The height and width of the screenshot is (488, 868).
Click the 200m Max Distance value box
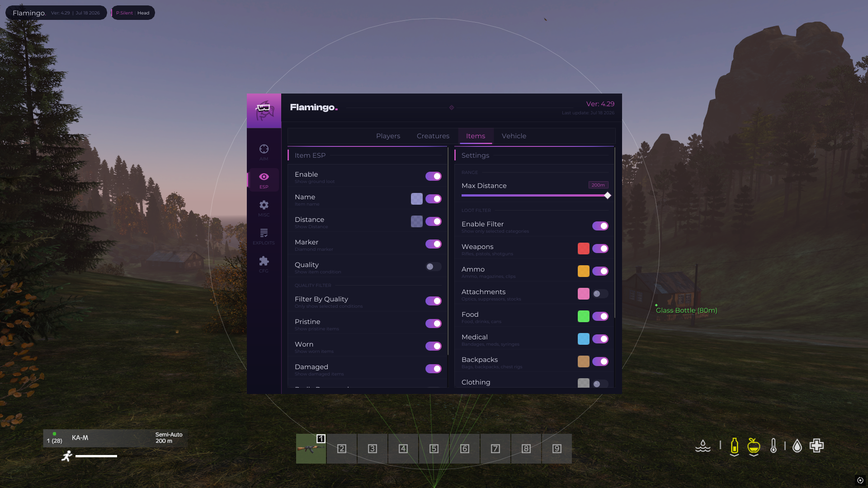598,185
